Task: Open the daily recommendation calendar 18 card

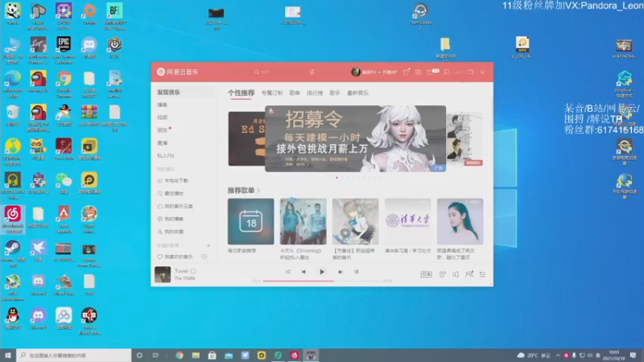Action: (x=250, y=222)
